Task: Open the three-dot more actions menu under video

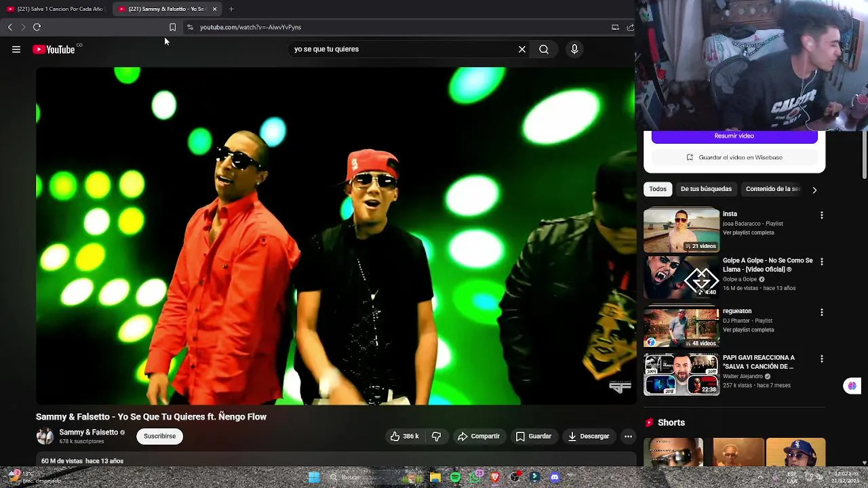Action: 629,436
